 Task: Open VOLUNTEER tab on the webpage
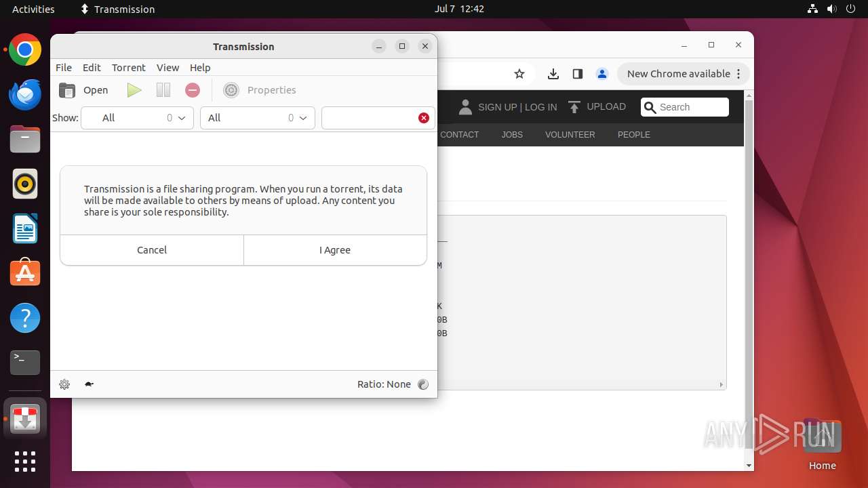[x=570, y=135]
